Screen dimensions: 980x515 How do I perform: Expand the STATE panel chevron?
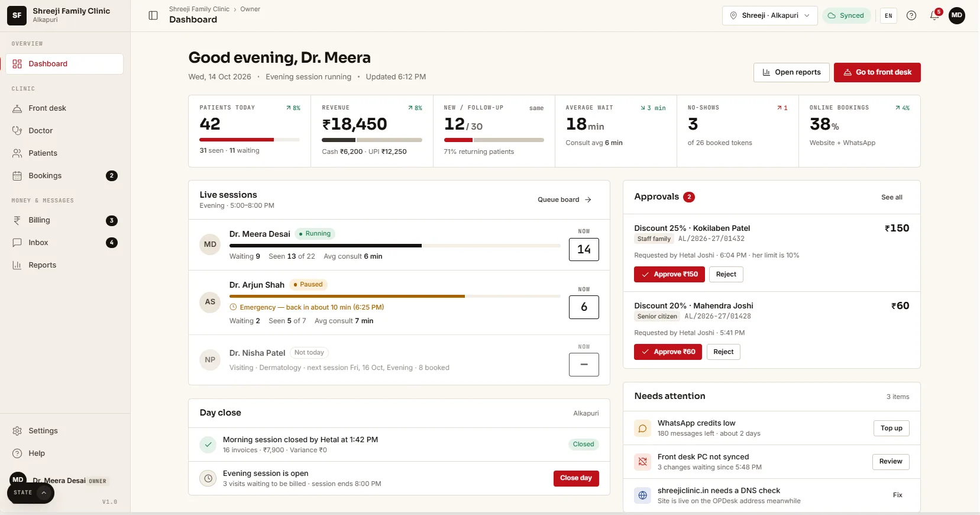[44, 493]
